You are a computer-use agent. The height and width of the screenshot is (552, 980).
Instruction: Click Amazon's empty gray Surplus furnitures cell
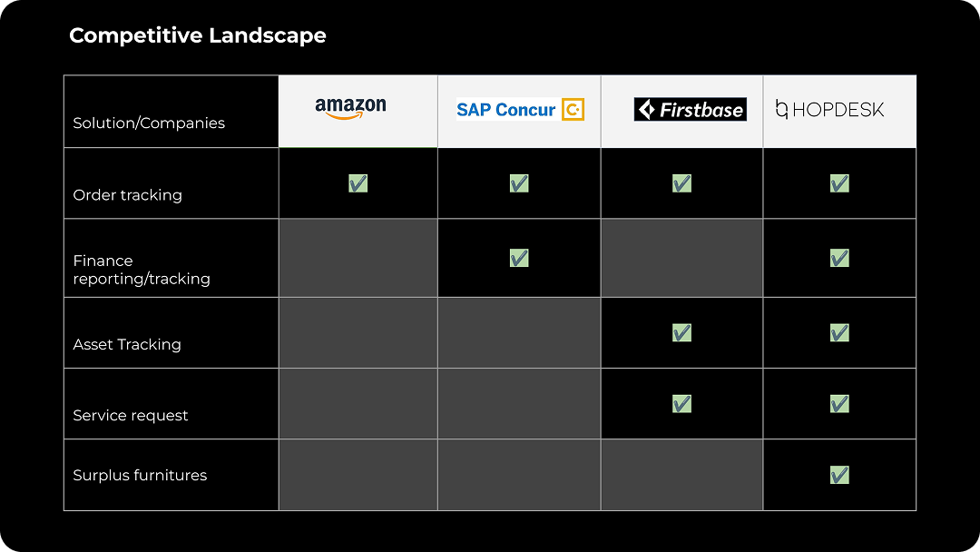pos(358,475)
